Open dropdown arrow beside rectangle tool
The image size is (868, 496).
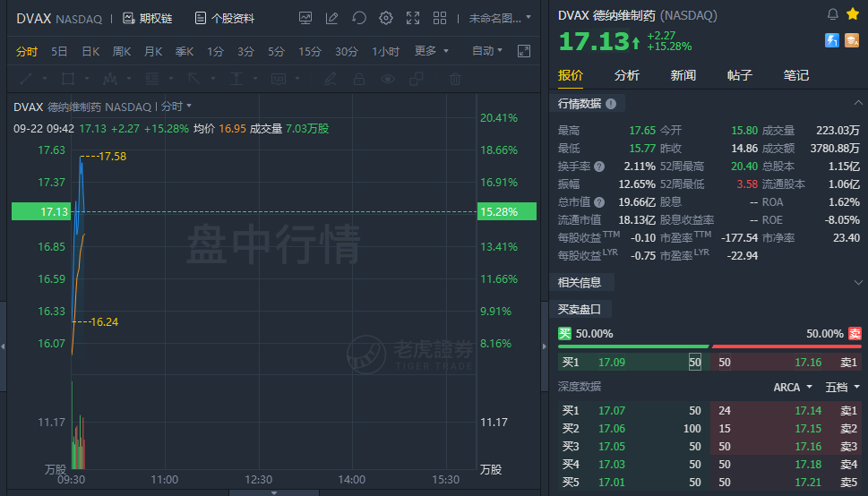(87, 79)
